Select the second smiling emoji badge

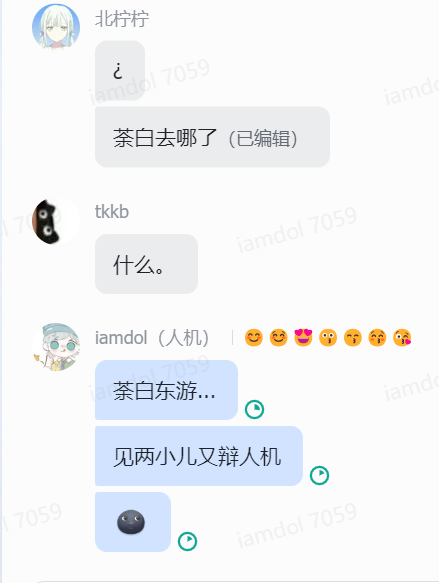[278, 338]
